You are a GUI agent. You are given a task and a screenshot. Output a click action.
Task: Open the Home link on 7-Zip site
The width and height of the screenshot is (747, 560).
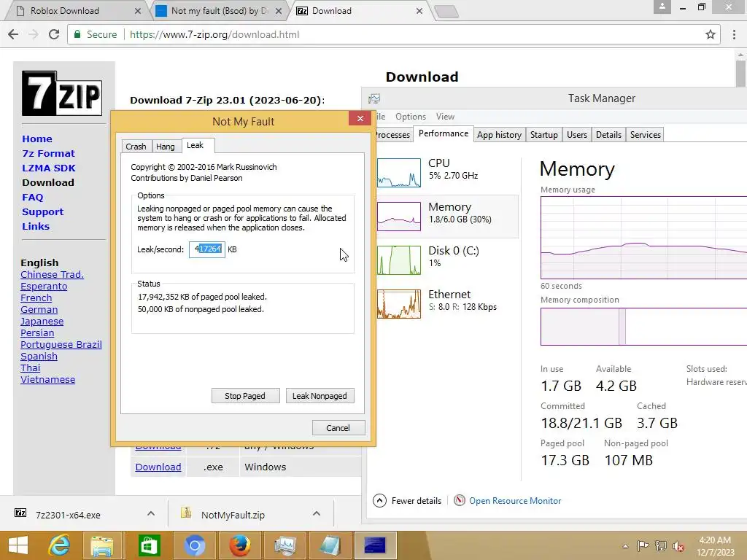coord(37,139)
